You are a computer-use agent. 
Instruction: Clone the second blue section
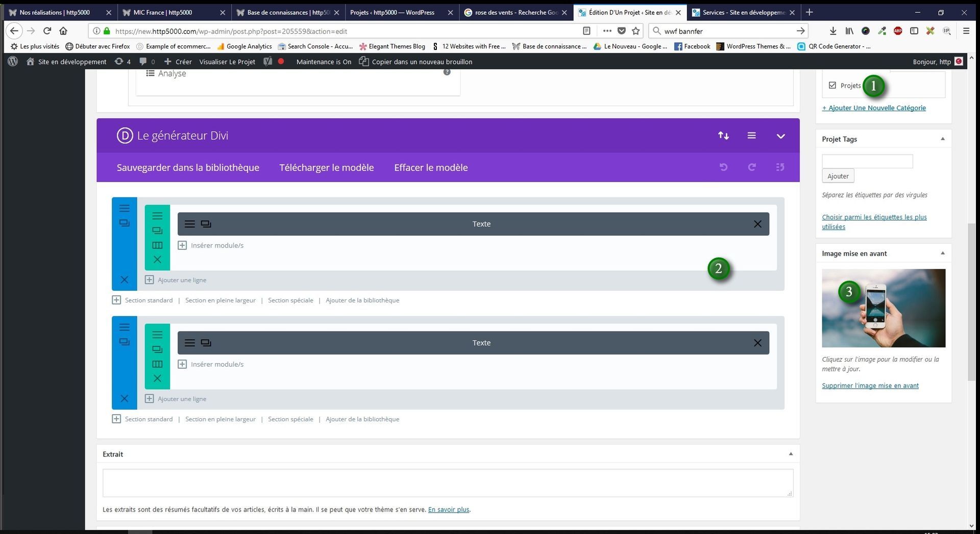coord(124,342)
